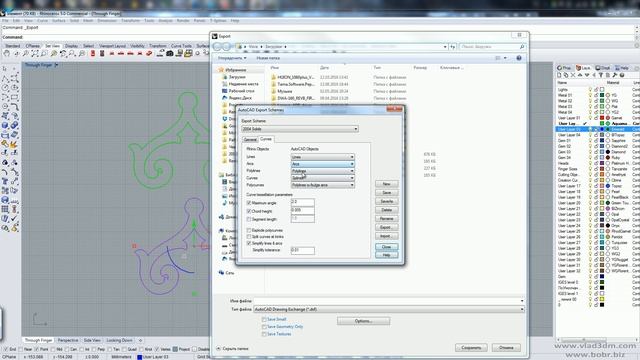
Task: Click the red color swatch of User Layer 01
Action: tap(602, 118)
